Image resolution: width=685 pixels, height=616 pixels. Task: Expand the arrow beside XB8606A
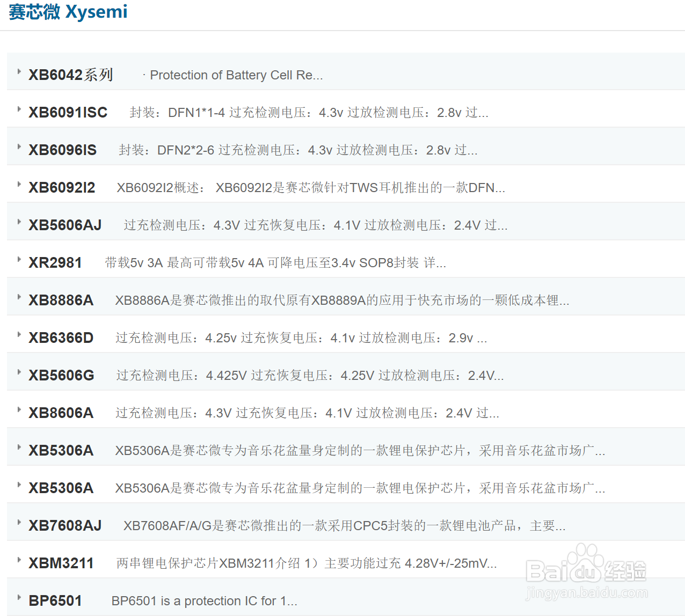coord(19,409)
